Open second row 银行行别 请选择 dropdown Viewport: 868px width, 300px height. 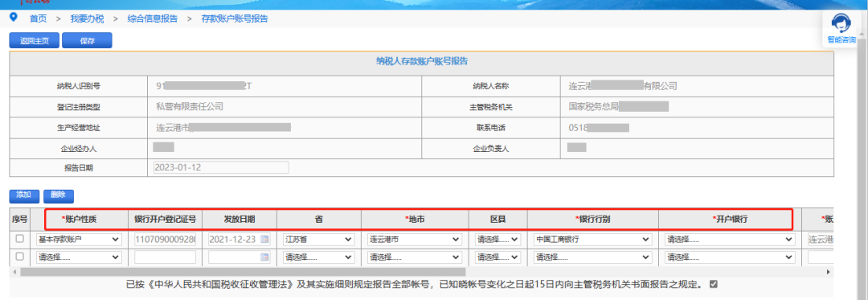(592, 257)
